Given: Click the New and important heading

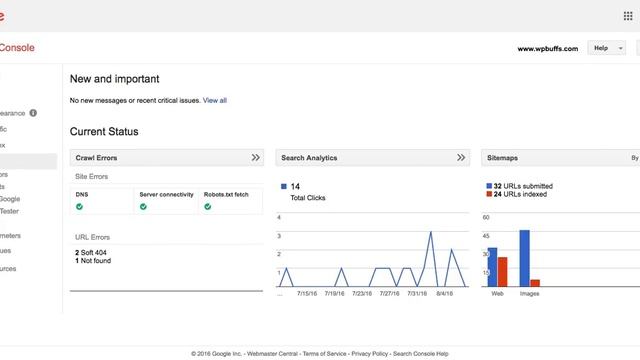Looking at the screenshot, I should pos(114,79).
